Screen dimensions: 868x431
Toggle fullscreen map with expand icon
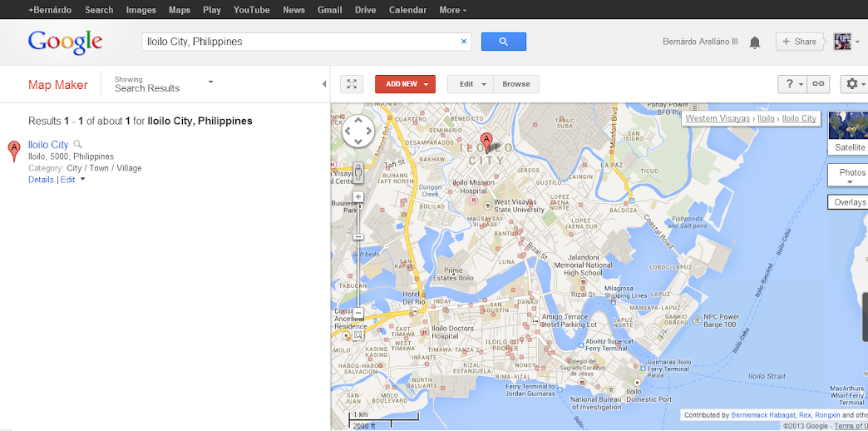pyautogui.click(x=352, y=84)
